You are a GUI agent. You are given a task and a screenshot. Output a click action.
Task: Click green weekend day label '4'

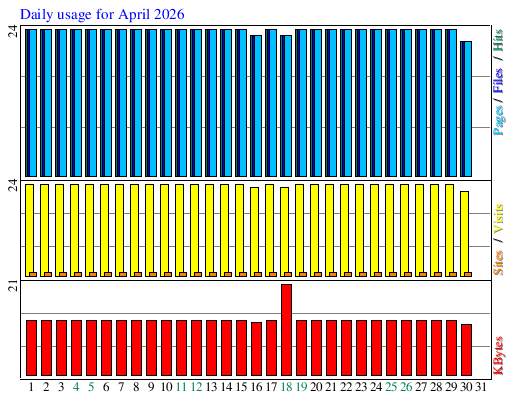76,387
